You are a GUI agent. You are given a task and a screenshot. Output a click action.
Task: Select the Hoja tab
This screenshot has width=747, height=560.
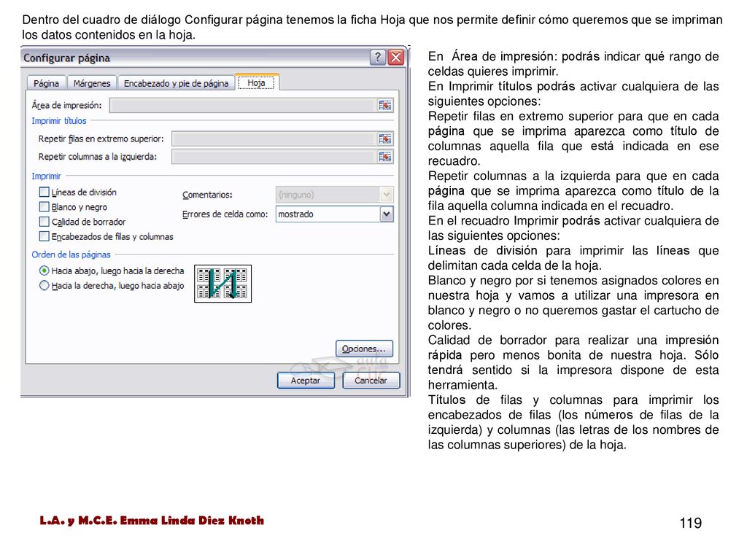pos(256,82)
